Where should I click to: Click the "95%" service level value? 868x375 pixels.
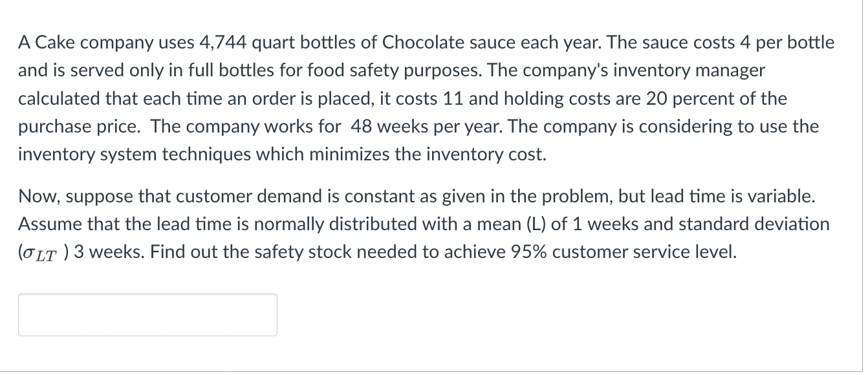coord(530,252)
